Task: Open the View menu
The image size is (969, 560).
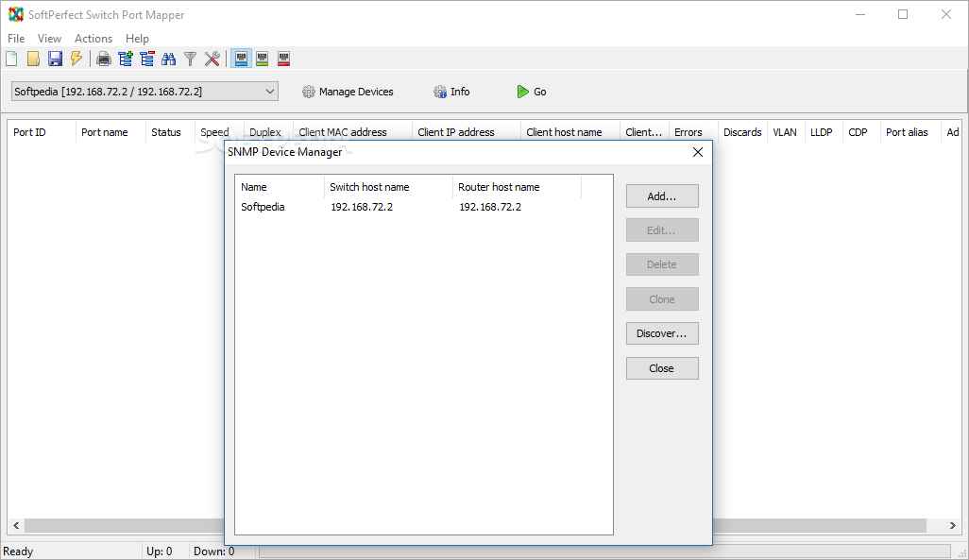Action: pyautogui.click(x=49, y=39)
